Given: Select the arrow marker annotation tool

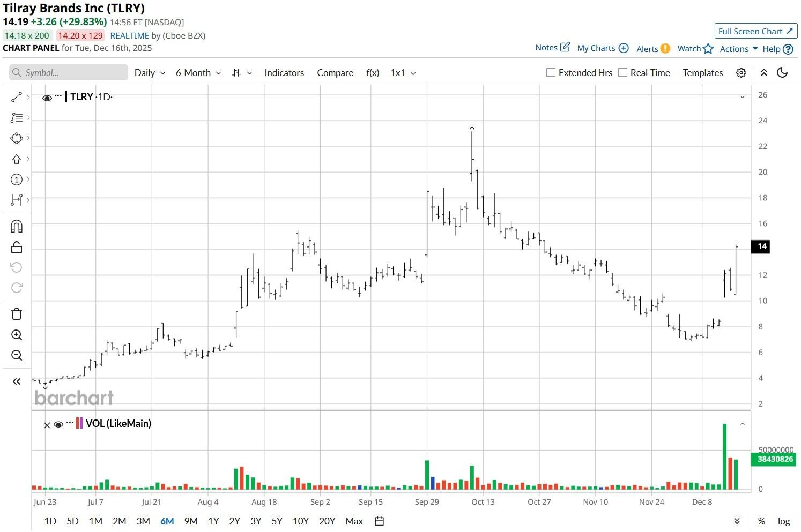Looking at the screenshot, I should click(16, 159).
